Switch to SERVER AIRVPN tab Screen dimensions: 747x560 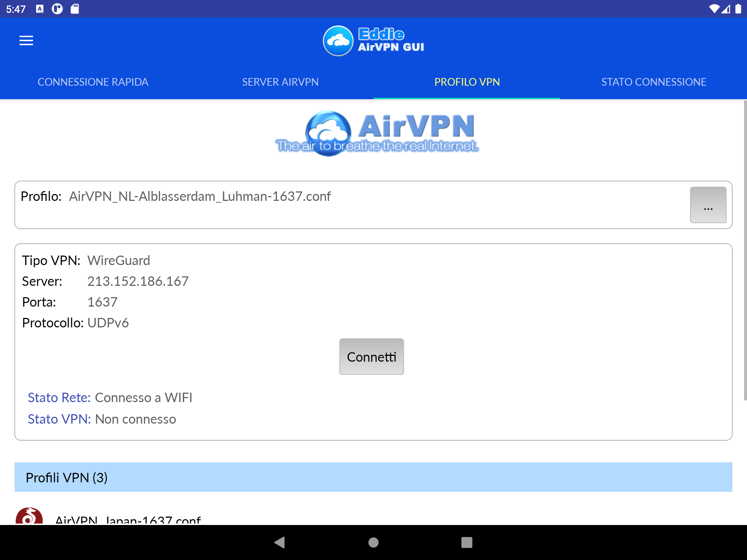pyautogui.click(x=280, y=82)
